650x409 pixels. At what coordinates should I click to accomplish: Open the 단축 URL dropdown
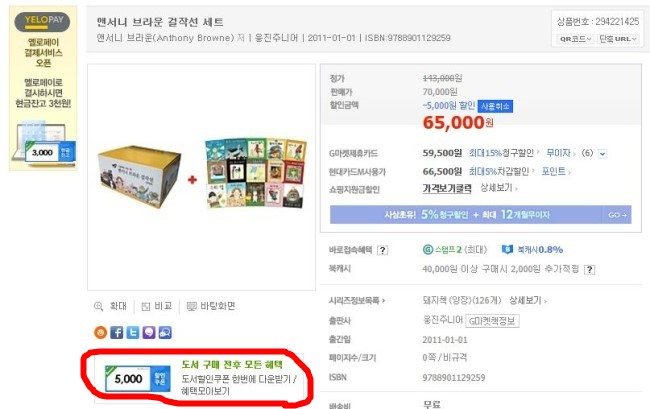click(x=618, y=39)
